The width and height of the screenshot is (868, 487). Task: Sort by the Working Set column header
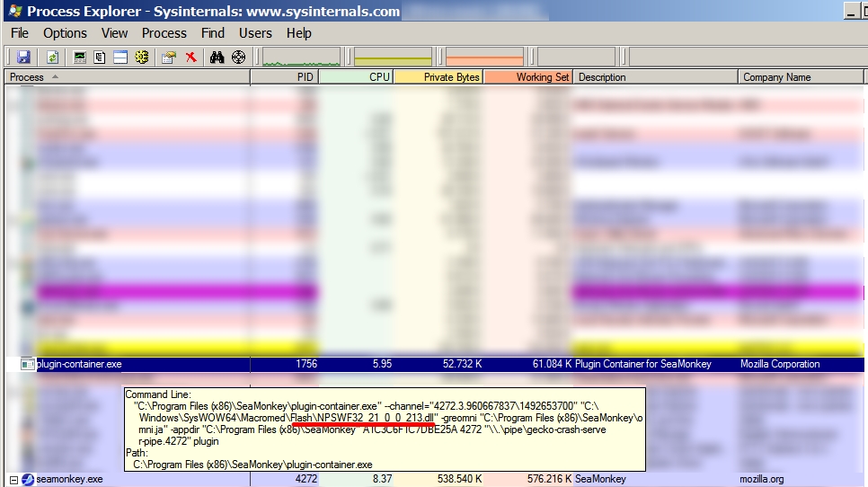pyautogui.click(x=528, y=77)
